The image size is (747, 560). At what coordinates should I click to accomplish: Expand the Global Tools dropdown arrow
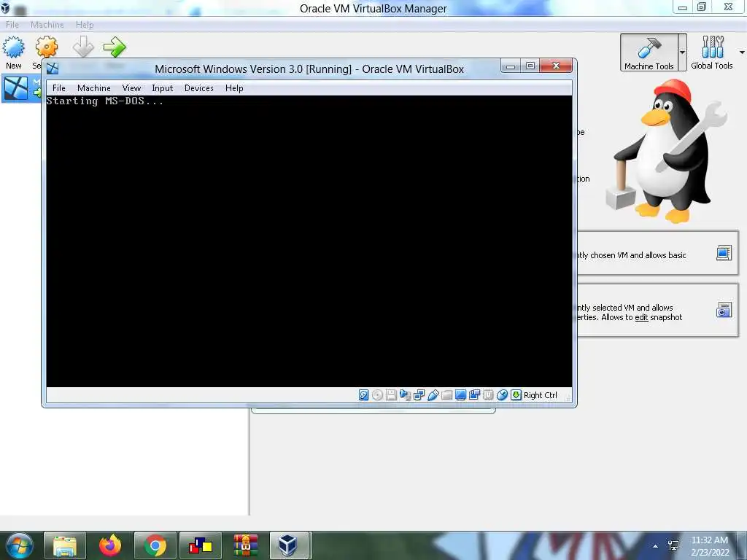(742, 52)
